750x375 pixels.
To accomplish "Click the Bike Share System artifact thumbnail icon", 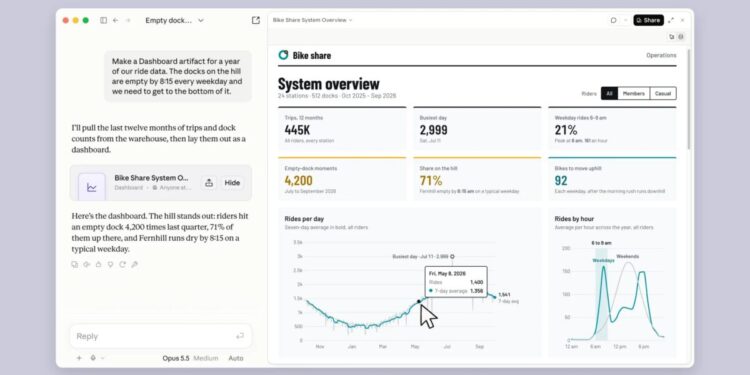I will (x=92, y=187).
